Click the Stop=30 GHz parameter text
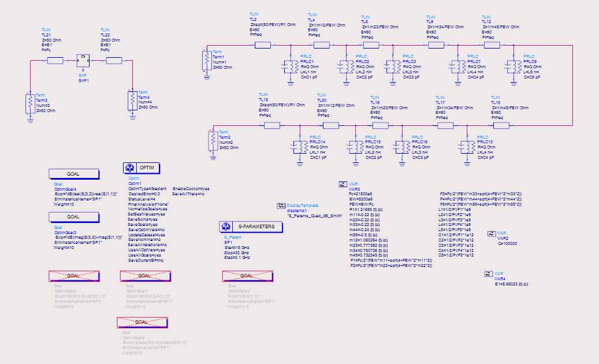The width and height of the screenshot is (599, 364). [x=237, y=252]
